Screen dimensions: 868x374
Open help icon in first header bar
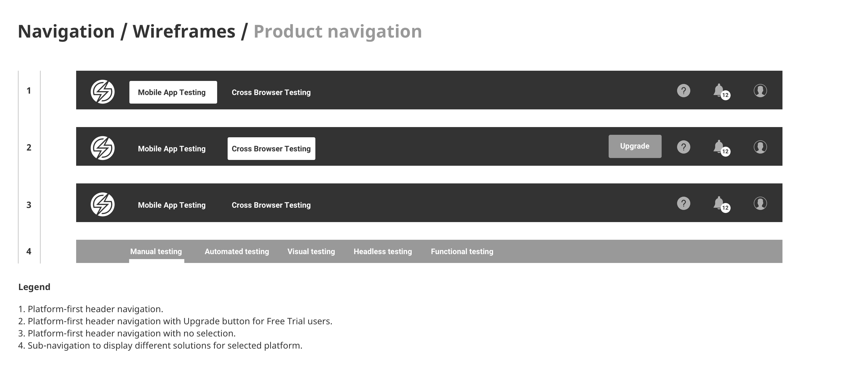pos(684,91)
